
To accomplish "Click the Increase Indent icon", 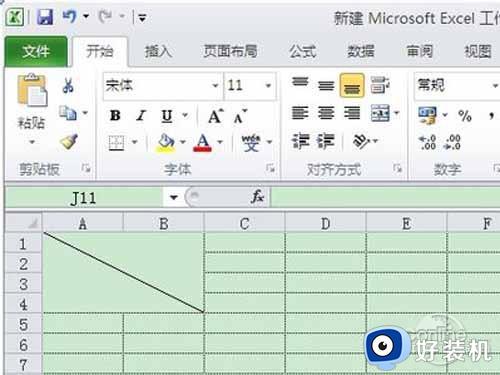I will click(x=326, y=141).
